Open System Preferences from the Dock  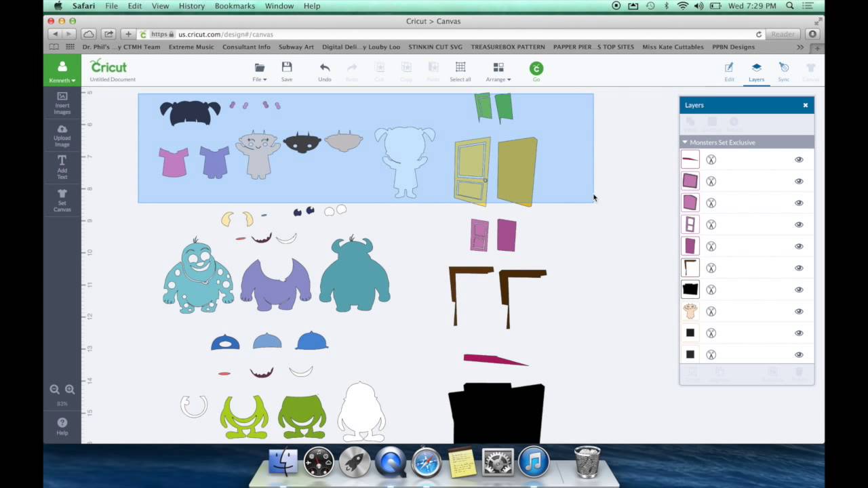pyautogui.click(x=498, y=462)
